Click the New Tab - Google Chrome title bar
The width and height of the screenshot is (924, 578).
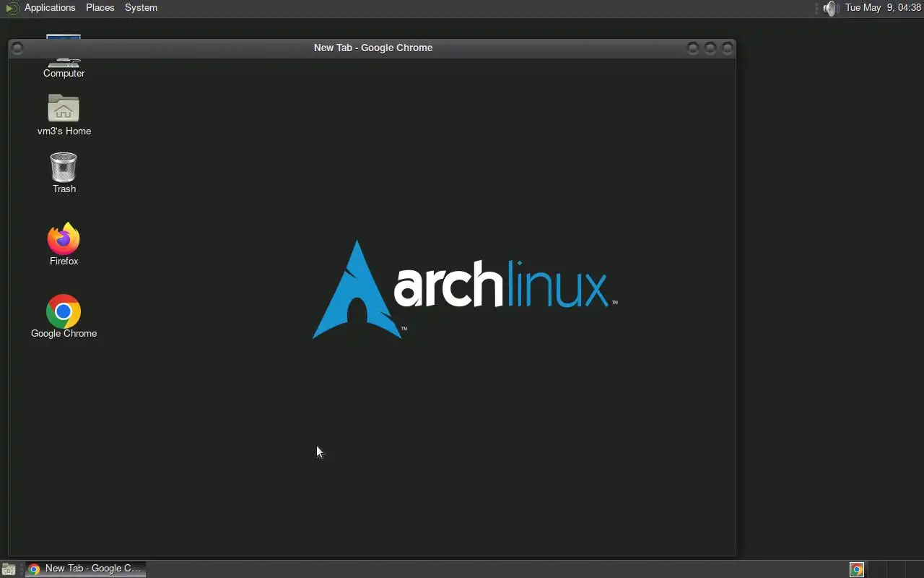(373, 48)
